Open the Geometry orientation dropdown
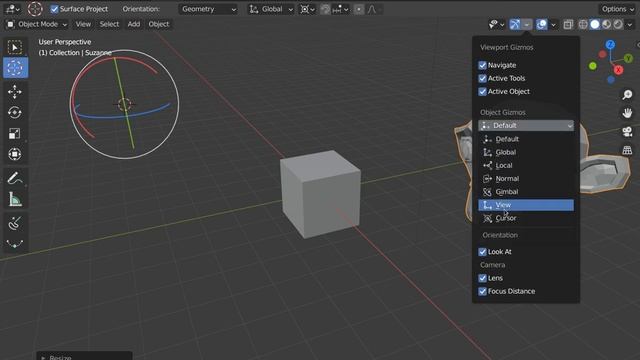 pos(208,9)
